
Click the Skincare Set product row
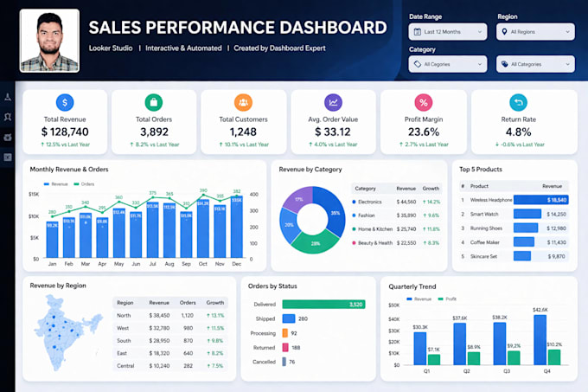(x=514, y=256)
